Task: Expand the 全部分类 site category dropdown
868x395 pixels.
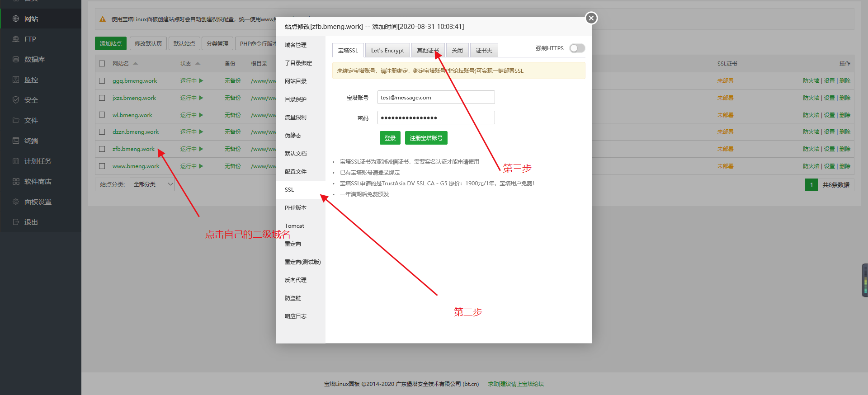Action: pos(152,184)
